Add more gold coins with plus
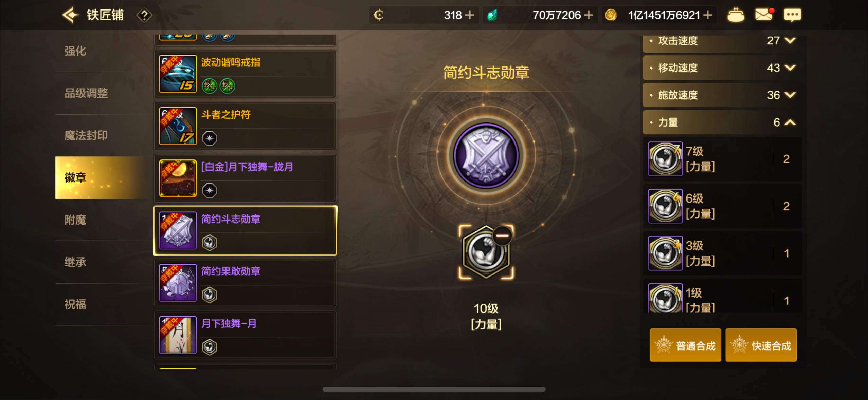This screenshot has width=868, height=400. pyautogui.click(x=708, y=15)
